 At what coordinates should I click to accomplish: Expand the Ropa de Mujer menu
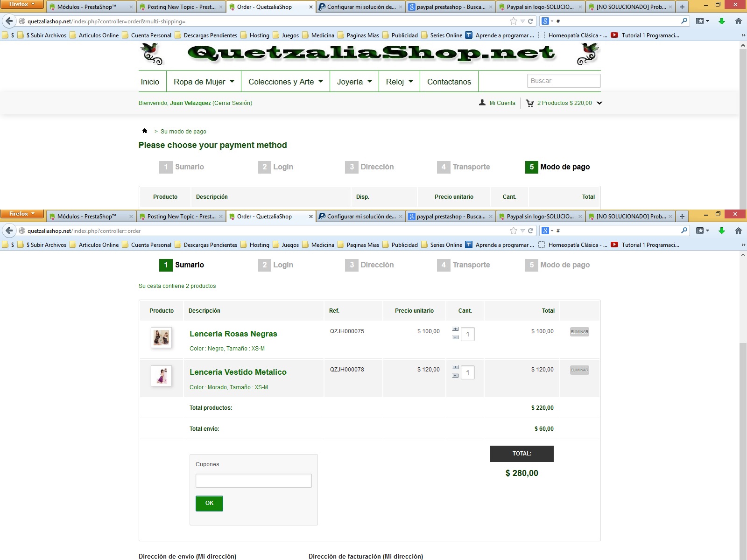click(x=204, y=82)
